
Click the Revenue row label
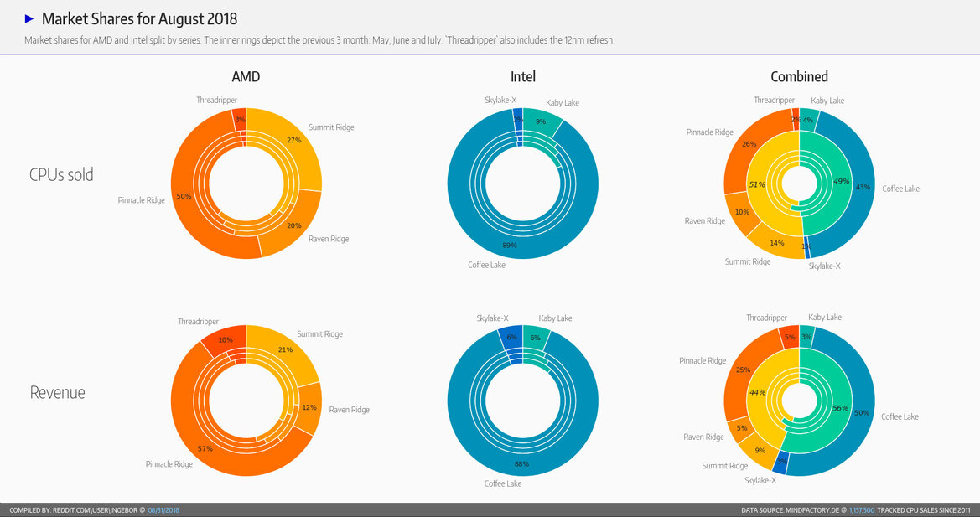pyautogui.click(x=58, y=392)
